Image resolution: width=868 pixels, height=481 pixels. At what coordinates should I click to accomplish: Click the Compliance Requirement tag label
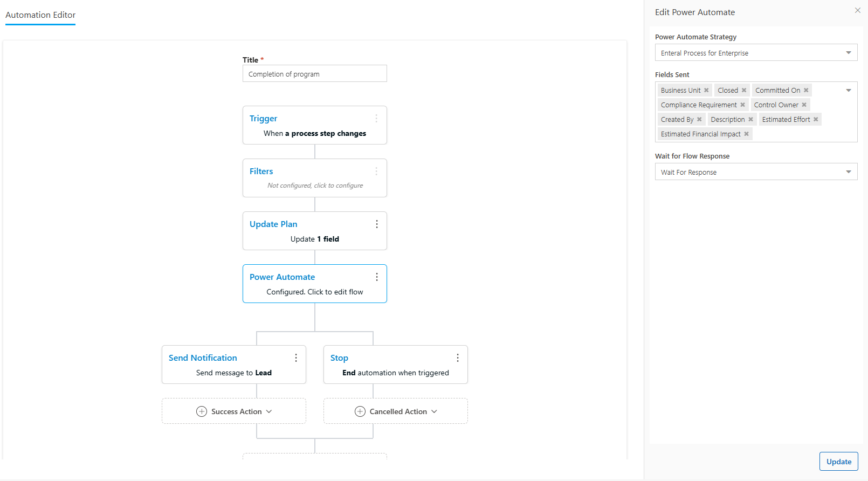tap(699, 105)
